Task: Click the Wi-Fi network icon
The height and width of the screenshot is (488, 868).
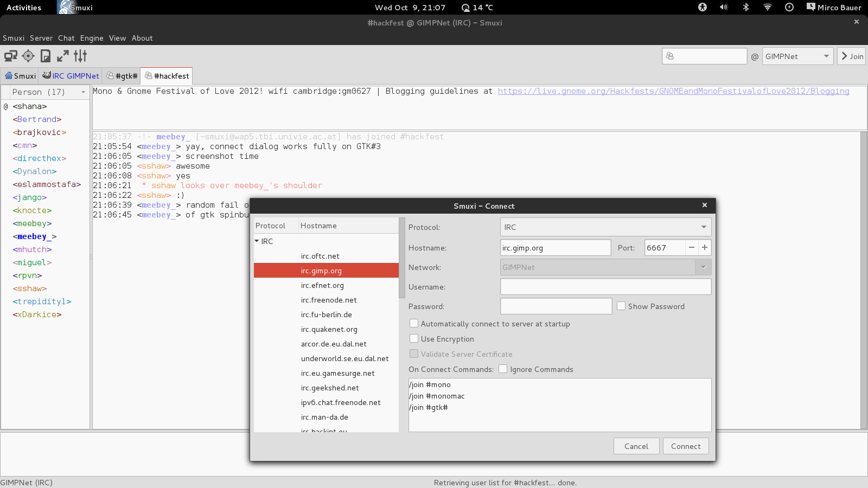Action: [x=767, y=7]
